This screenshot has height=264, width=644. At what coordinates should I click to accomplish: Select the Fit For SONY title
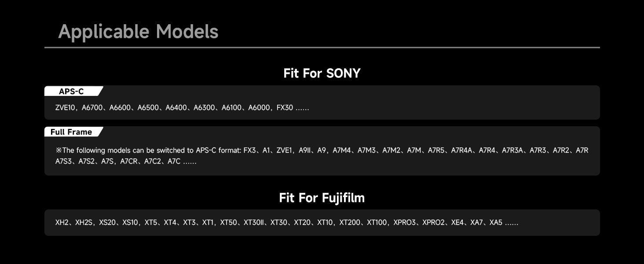[322, 73]
